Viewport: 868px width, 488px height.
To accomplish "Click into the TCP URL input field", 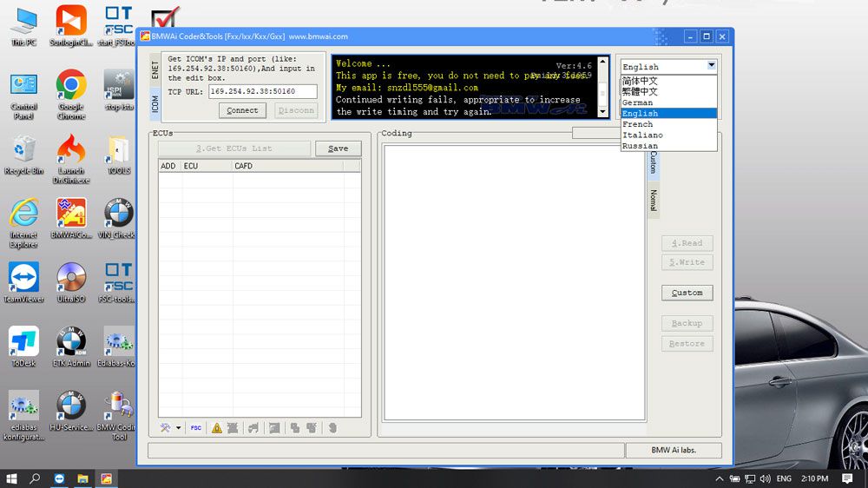I will tap(262, 91).
